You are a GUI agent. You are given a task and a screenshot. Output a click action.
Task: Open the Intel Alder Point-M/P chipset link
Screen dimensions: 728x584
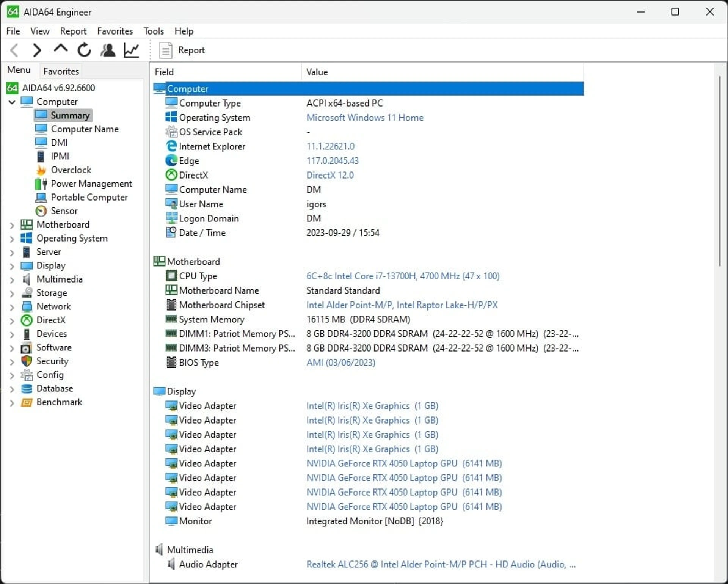point(402,305)
